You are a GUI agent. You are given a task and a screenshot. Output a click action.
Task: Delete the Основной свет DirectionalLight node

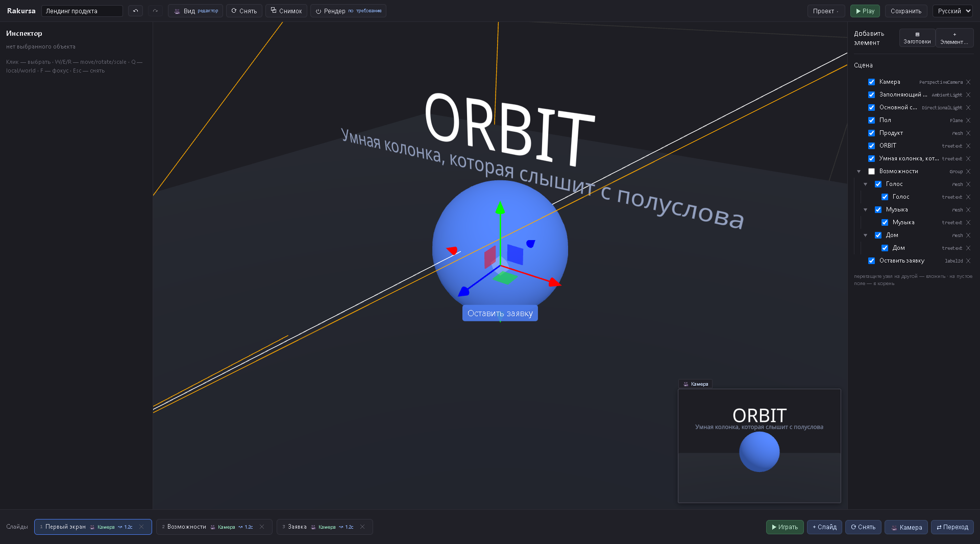[x=968, y=108]
